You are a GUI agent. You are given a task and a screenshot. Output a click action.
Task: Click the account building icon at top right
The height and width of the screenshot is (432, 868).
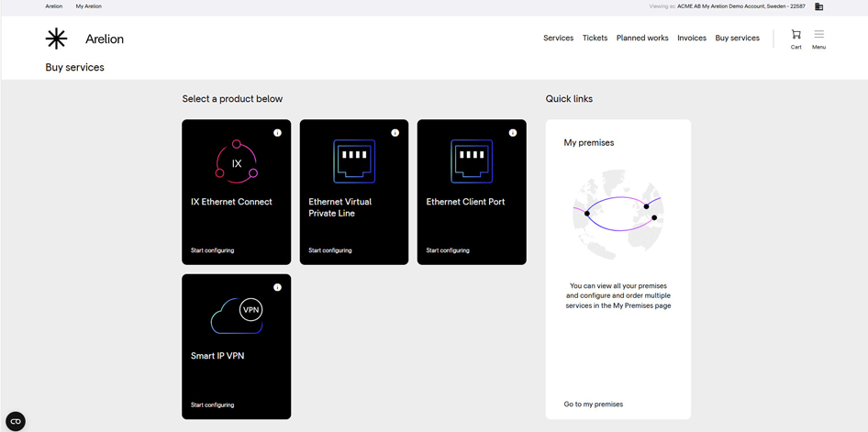[818, 6]
